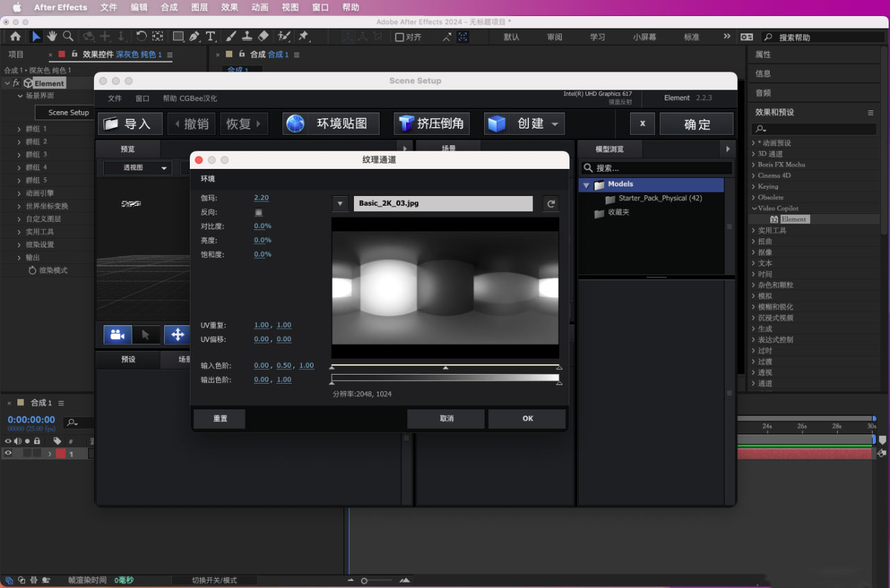Select the Rotation tool
The image size is (890, 588).
[x=141, y=36]
